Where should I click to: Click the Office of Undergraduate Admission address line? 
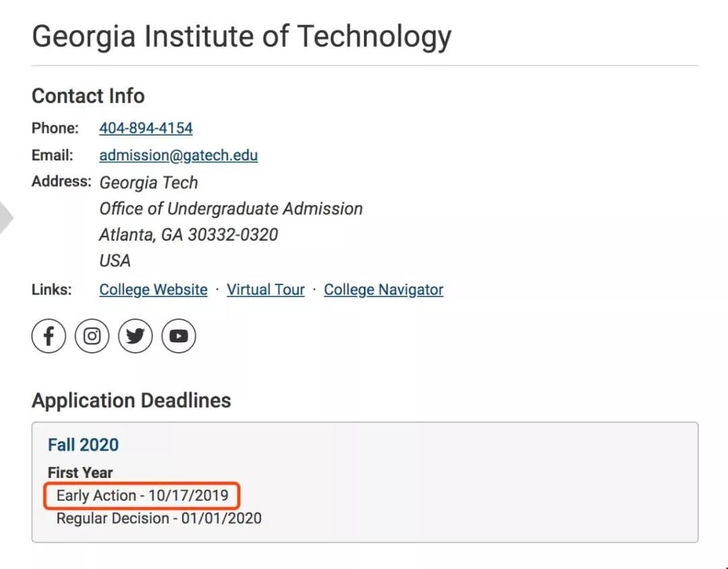click(231, 208)
